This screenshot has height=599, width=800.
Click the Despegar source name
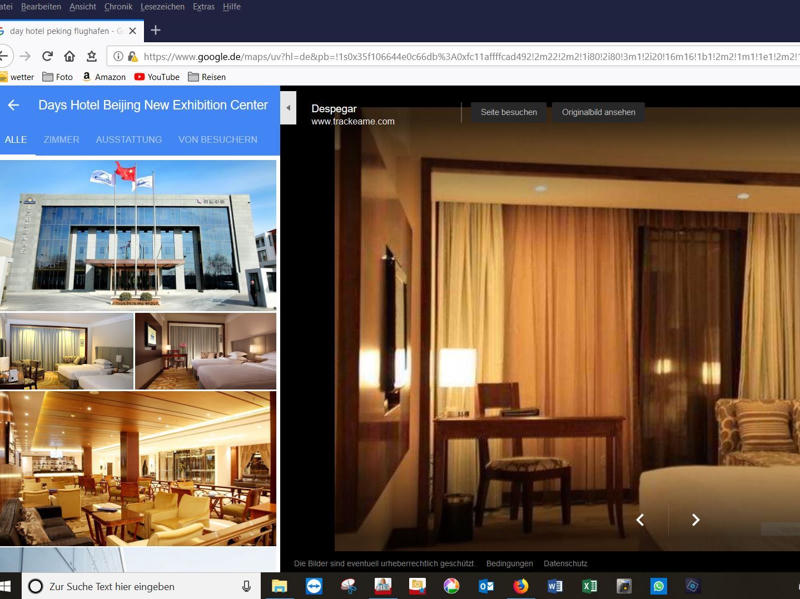tap(334, 109)
